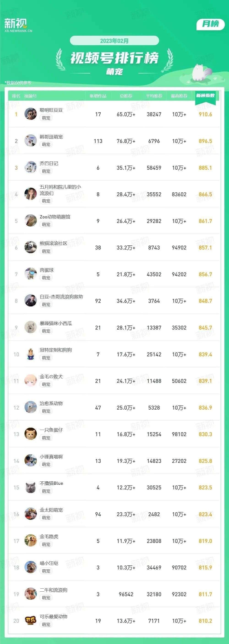Select the 月榜 badge

pos(210,24)
